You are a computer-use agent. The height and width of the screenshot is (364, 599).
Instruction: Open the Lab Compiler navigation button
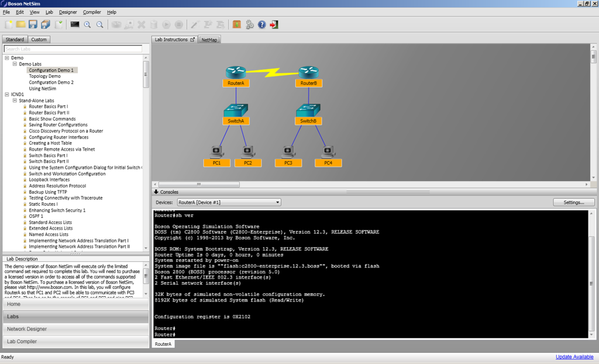tap(75, 341)
